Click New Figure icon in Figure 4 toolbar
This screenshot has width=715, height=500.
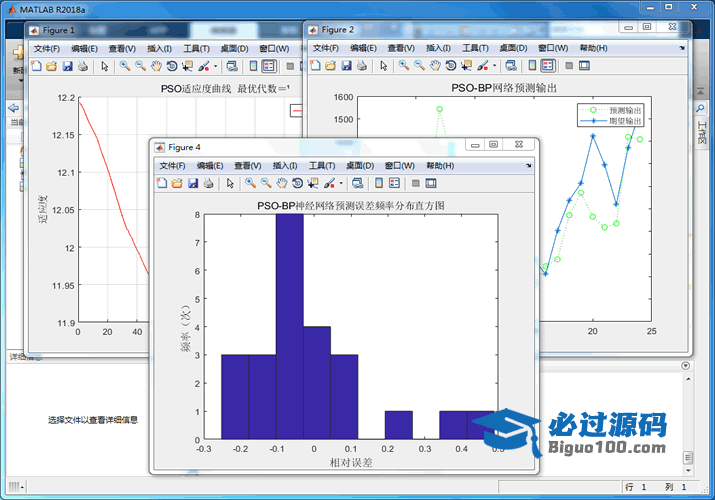coord(162,183)
